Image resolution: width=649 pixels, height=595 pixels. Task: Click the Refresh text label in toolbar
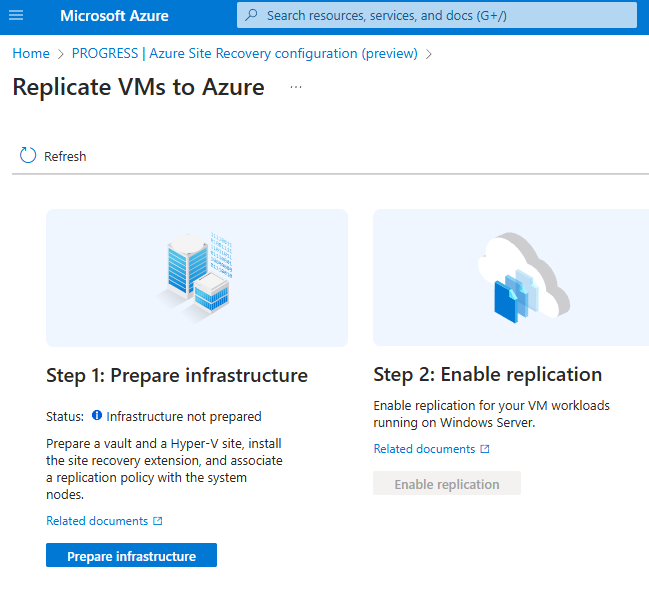tap(65, 156)
